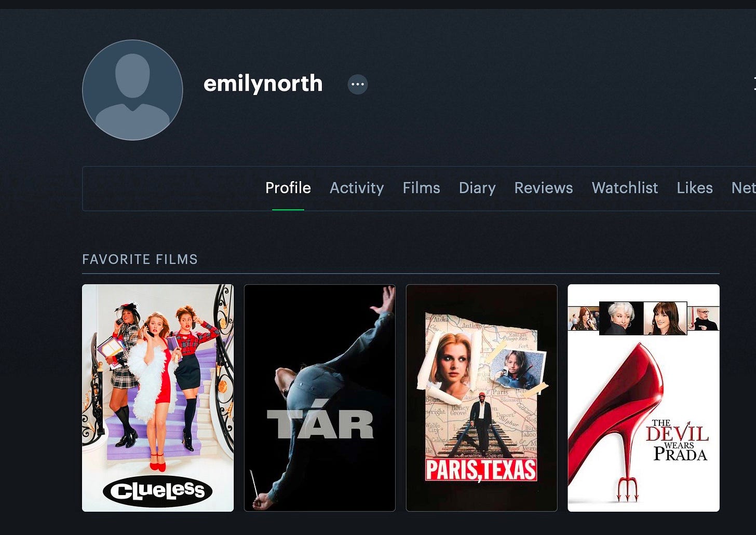The width and height of the screenshot is (756, 535).
Task: Open the three-dot options menu beside emilynorth
Action: (358, 84)
